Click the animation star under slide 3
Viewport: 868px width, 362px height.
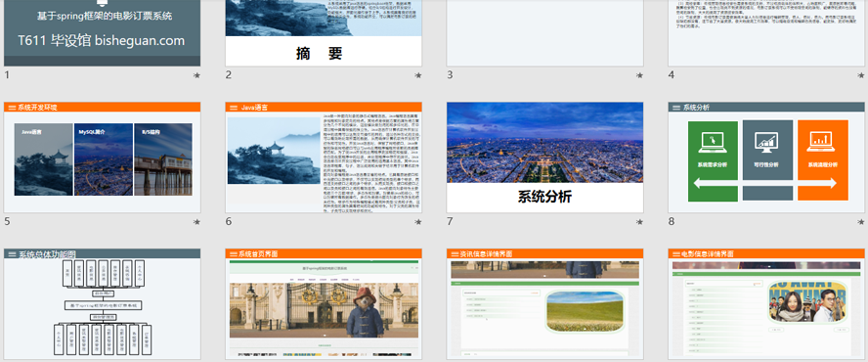click(x=639, y=75)
